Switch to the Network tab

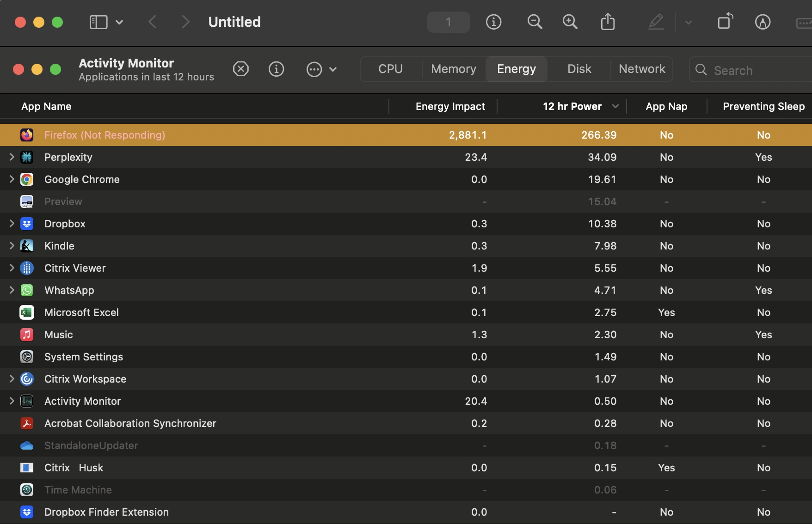pos(642,69)
